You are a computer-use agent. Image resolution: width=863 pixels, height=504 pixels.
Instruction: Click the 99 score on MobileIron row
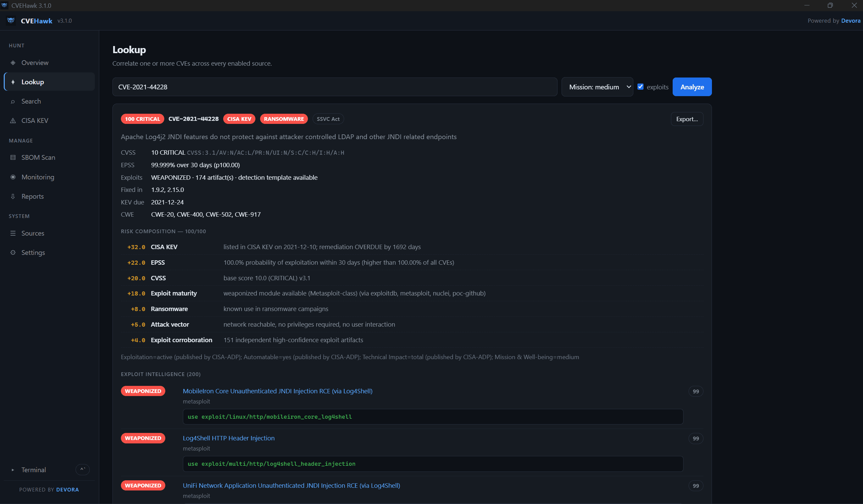pyautogui.click(x=696, y=391)
